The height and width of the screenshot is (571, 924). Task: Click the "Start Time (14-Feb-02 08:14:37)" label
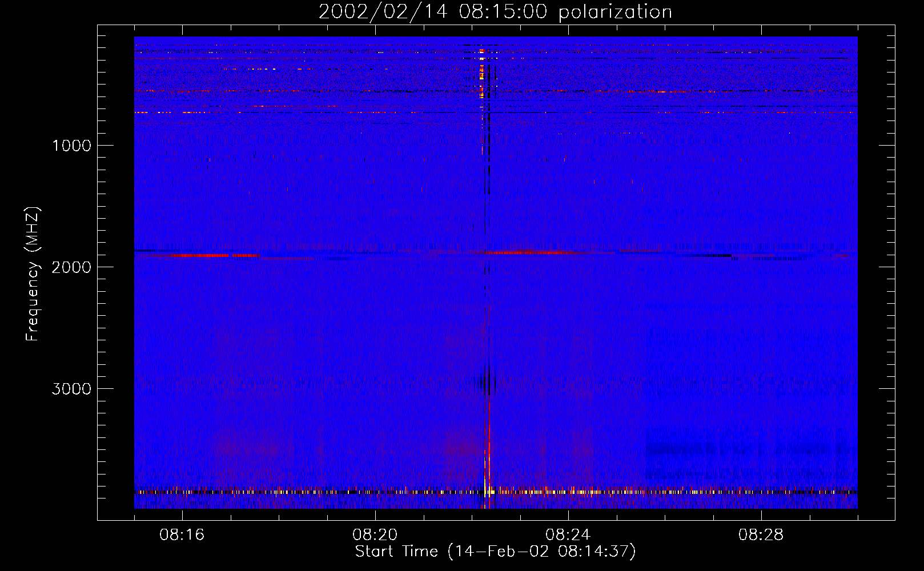pos(496,552)
